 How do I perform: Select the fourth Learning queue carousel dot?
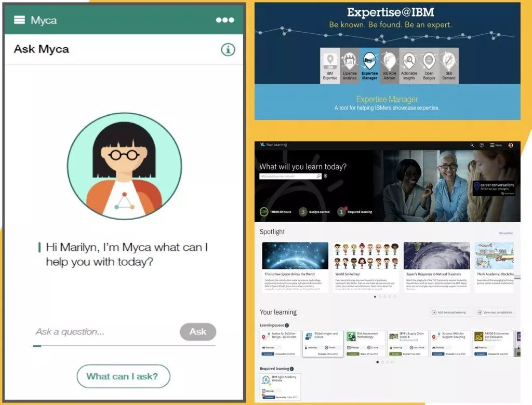(393, 362)
